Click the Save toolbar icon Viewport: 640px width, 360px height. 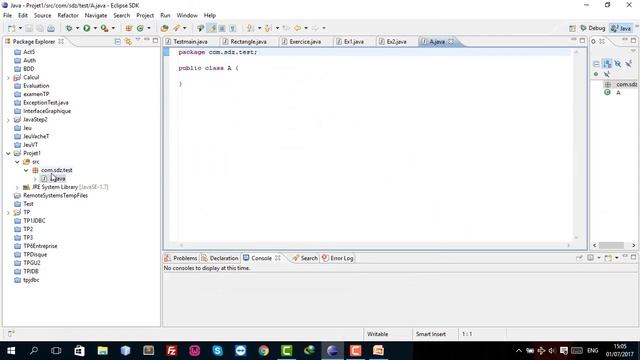(x=29, y=28)
